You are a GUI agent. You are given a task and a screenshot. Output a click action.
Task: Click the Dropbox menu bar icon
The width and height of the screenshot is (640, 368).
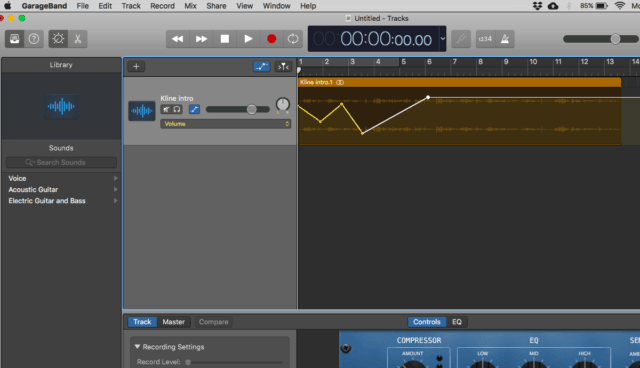coord(538,6)
